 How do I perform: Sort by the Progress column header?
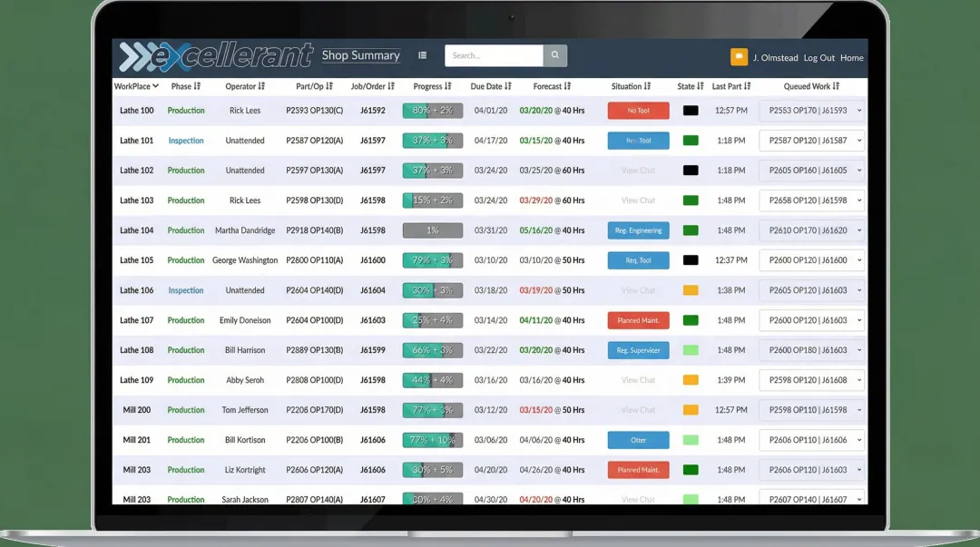tap(432, 86)
